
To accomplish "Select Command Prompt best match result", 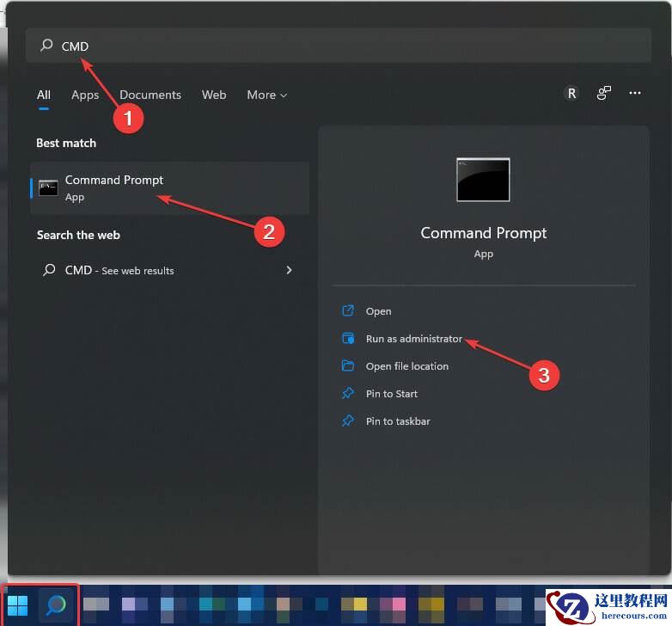I will pos(169,188).
